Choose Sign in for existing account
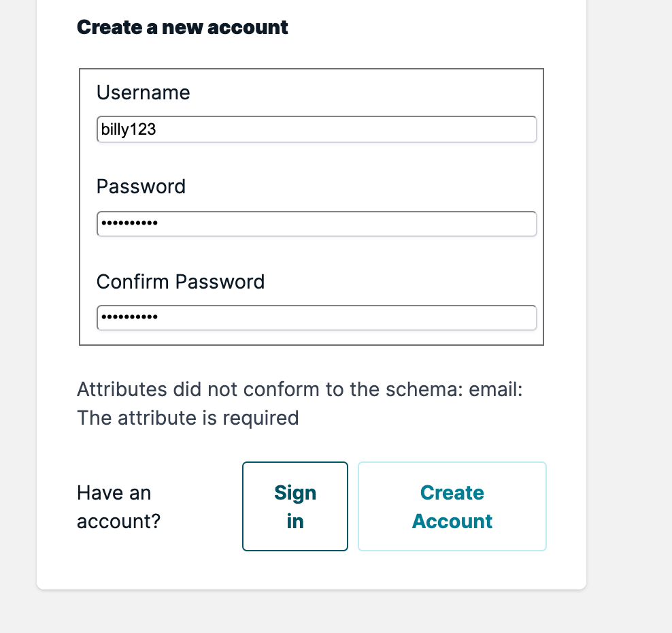Viewport: 672px width, 633px height. click(x=295, y=506)
